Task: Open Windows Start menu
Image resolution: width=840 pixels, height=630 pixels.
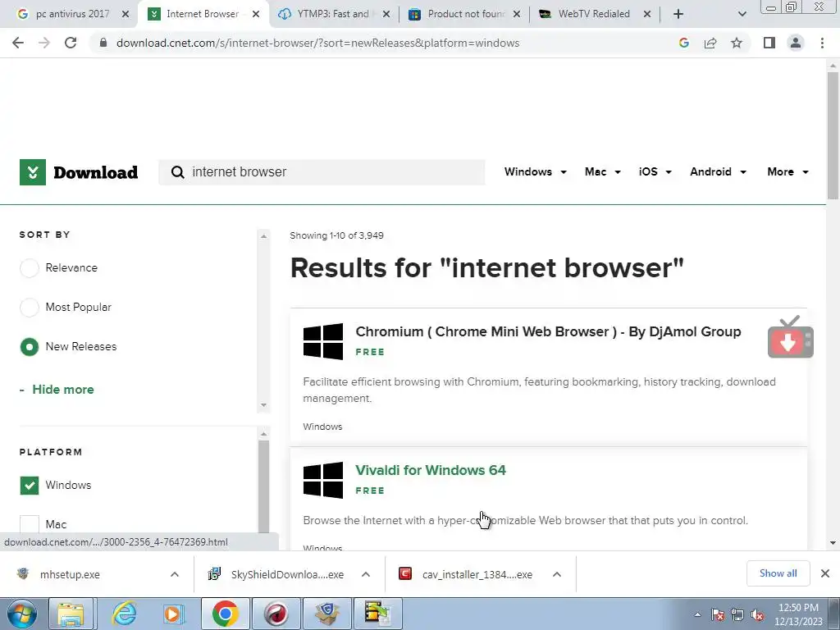Action: click(x=22, y=614)
